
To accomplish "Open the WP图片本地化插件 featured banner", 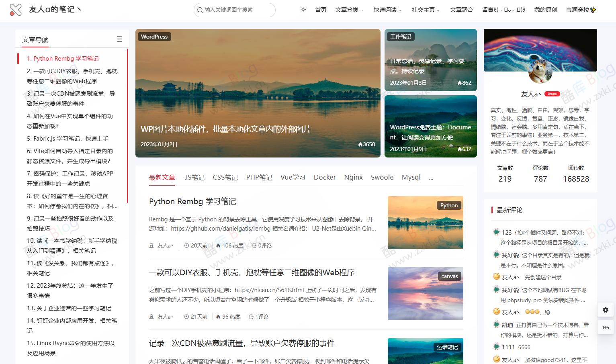I will click(x=258, y=93).
